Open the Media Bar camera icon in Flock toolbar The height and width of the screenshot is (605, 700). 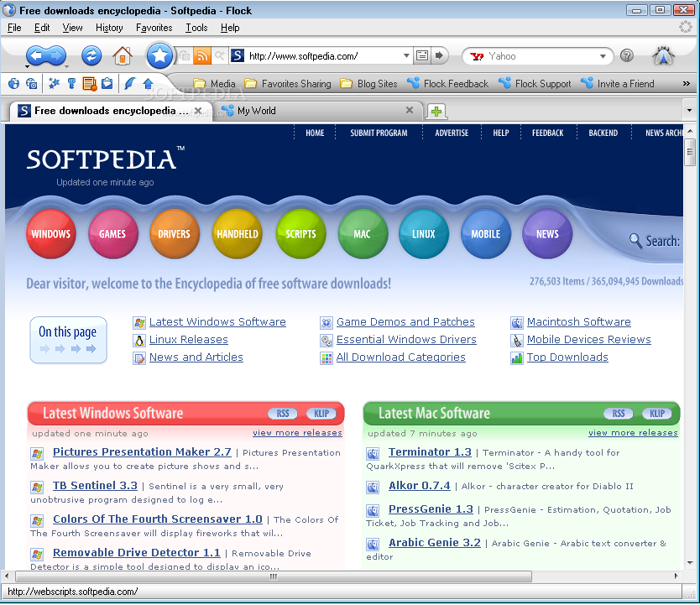(x=31, y=83)
